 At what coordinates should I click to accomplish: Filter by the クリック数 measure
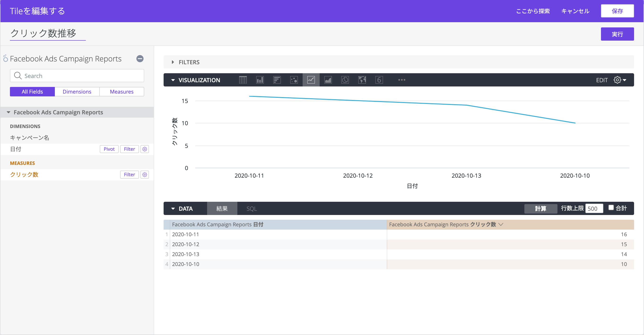[129, 175]
